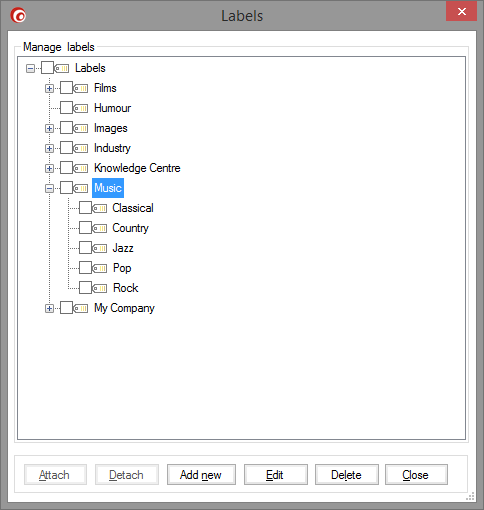Click the tag icon beside Country
Viewport: 484px width, 510px height.
coord(100,228)
